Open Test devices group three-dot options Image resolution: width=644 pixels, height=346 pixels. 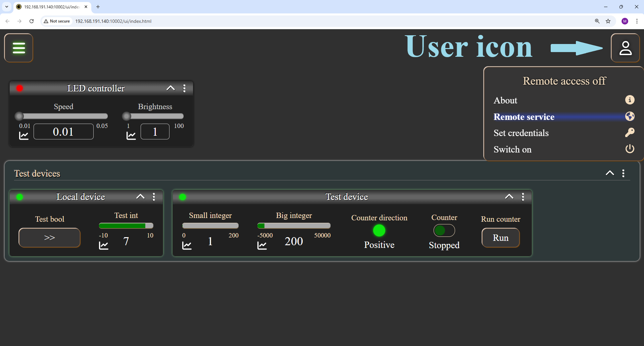pyautogui.click(x=623, y=173)
